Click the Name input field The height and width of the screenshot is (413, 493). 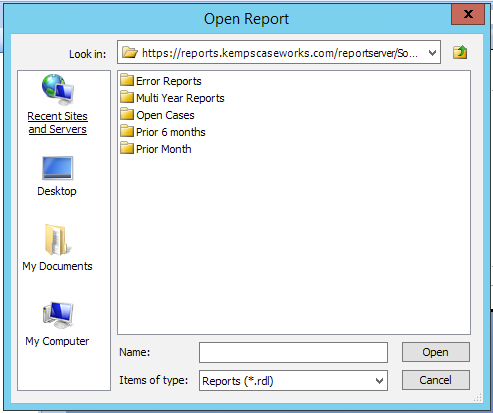(293, 352)
